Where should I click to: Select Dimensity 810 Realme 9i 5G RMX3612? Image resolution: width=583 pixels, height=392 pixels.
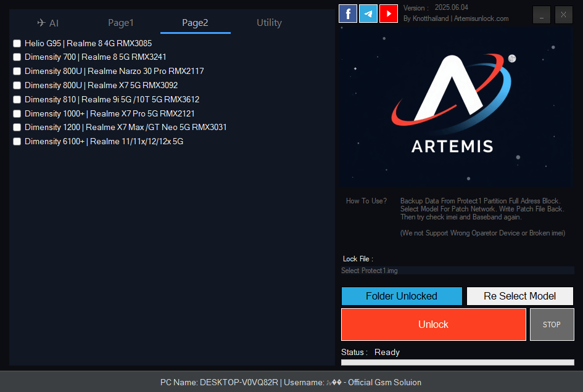pyautogui.click(x=17, y=99)
